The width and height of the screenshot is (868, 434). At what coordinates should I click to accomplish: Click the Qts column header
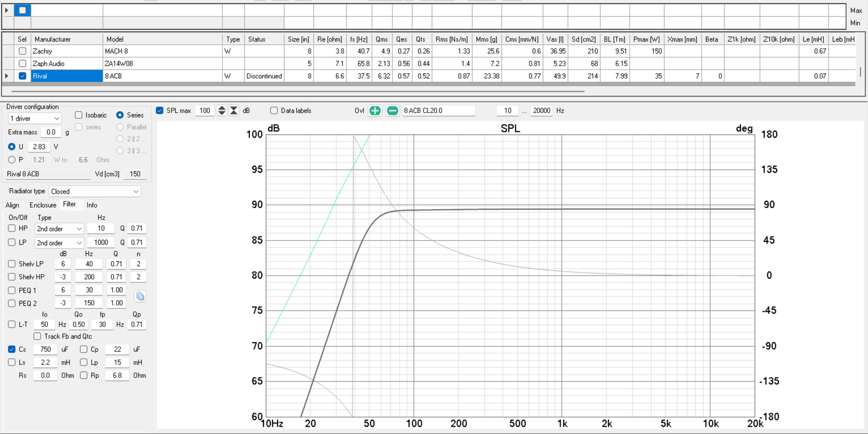420,39
